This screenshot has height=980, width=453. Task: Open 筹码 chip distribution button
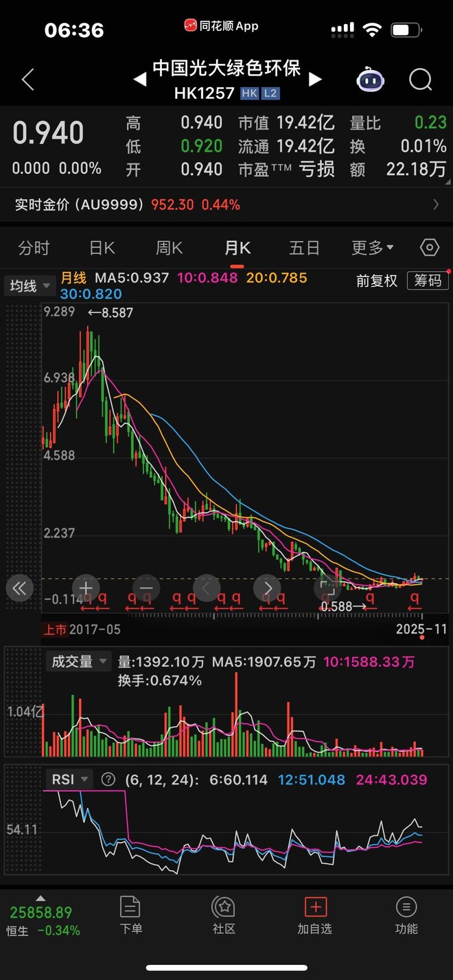427,281
